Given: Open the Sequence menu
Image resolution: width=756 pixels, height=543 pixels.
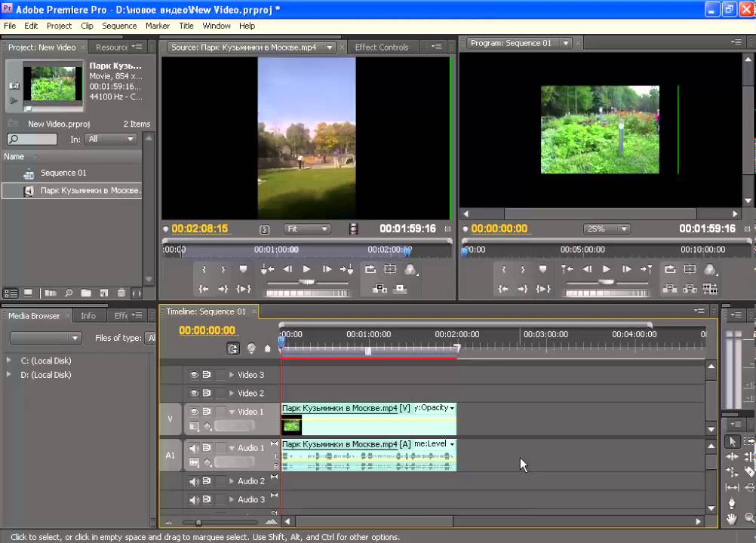Looking at the screenshot, I should [x=119, y=26].
